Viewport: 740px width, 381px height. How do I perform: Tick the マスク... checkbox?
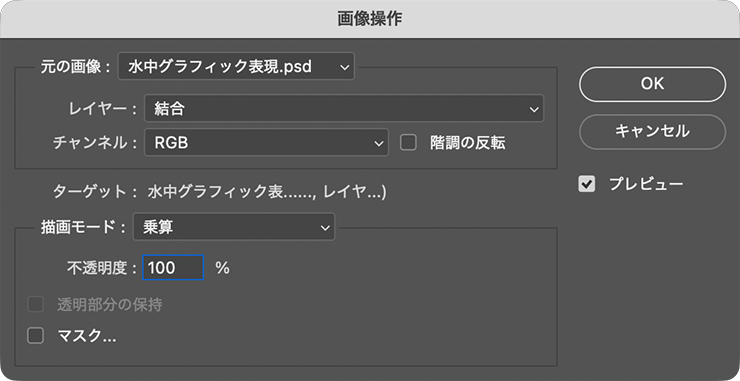pyautogui.click(x=35, y=336)
